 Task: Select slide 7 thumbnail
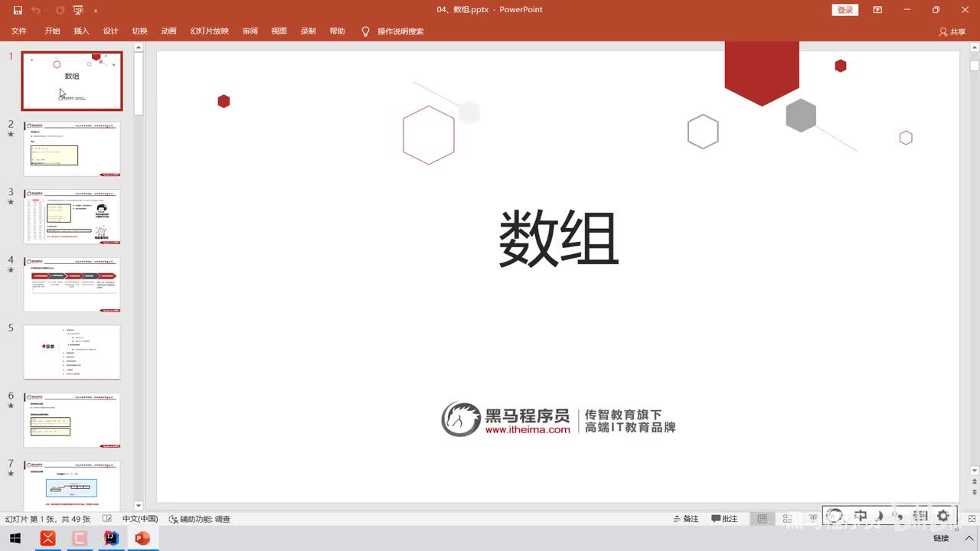point(72,485)
